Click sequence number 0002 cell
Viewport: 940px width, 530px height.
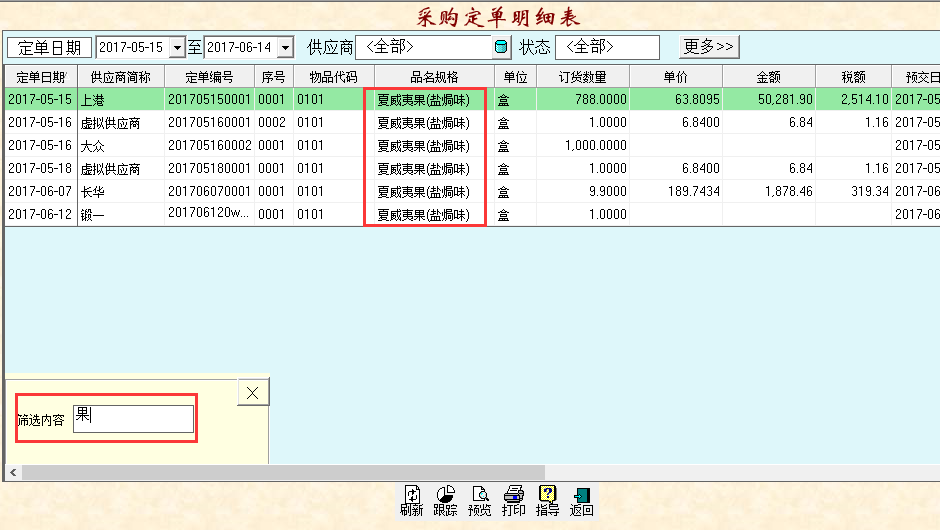[273, 122]
